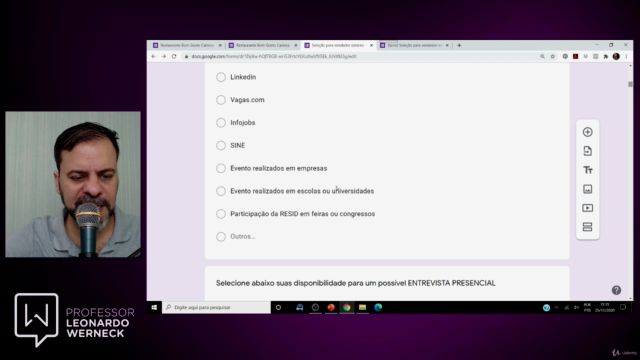Open the extensions puzzle icon
This screenshot has height=360, width=640.
[606, 56]
